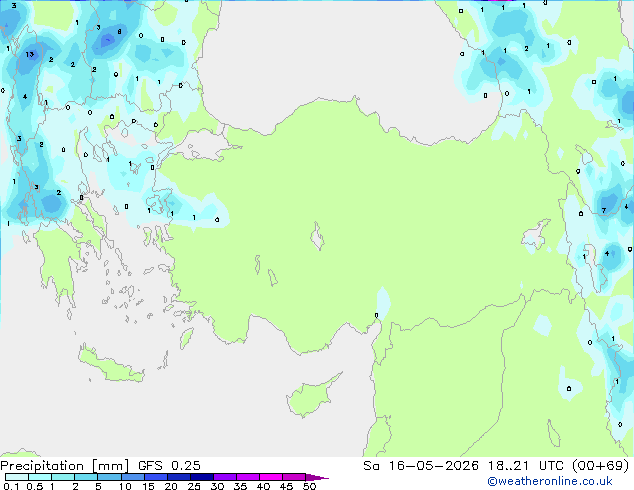Image resolution: width=634 pixels, height=490 pixels.
Task: Click Lake Van in eastern Turkey
Action: [535, 235]
